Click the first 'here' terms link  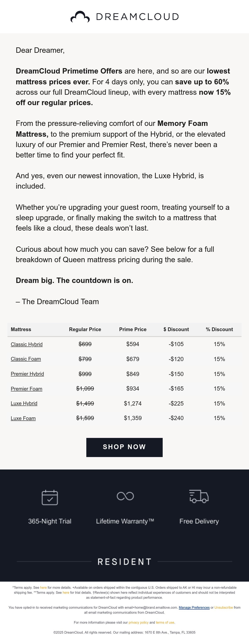click(43, 587)
